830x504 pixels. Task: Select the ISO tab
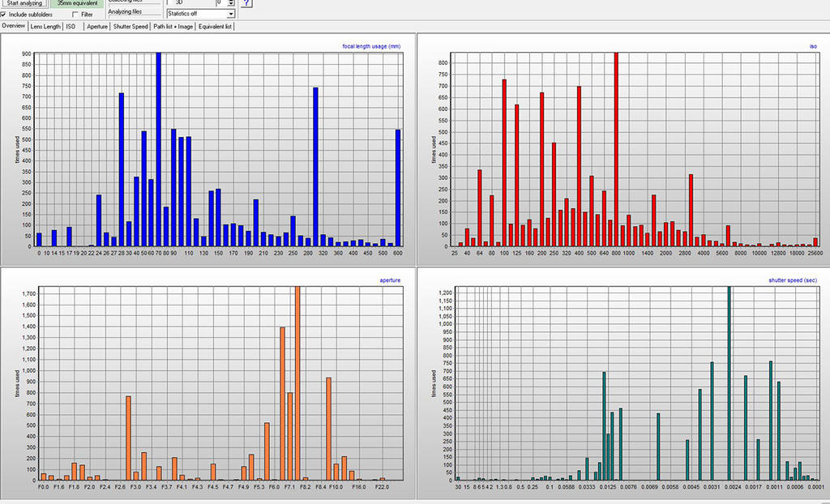(x=71, y=27)
